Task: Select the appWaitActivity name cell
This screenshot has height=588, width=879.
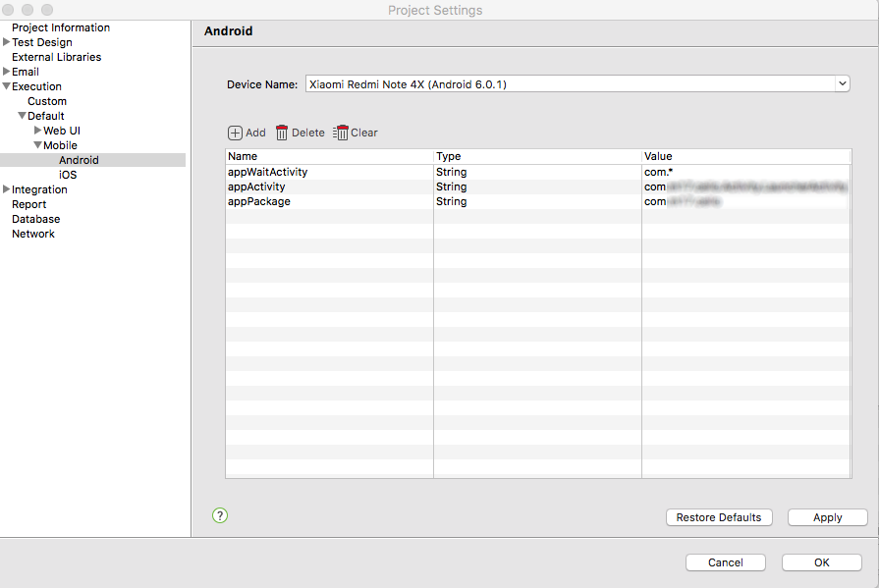Action: [x=329, y=172]
